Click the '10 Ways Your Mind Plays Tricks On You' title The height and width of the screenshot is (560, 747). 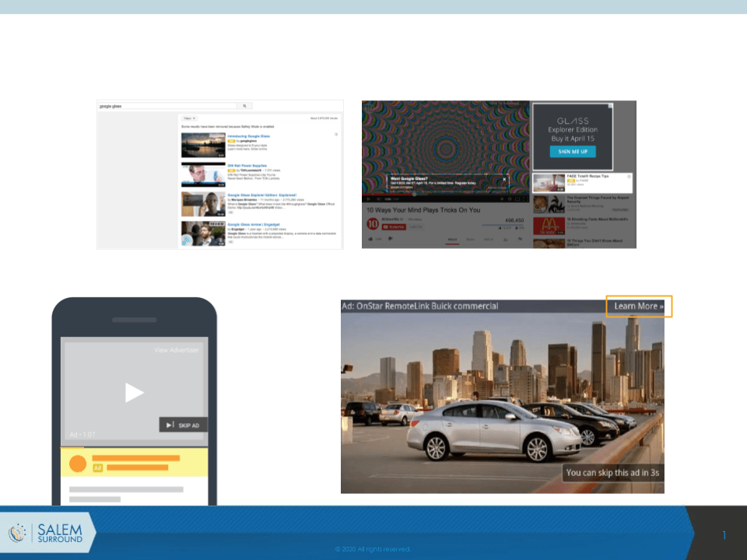[x=423, y=210]
